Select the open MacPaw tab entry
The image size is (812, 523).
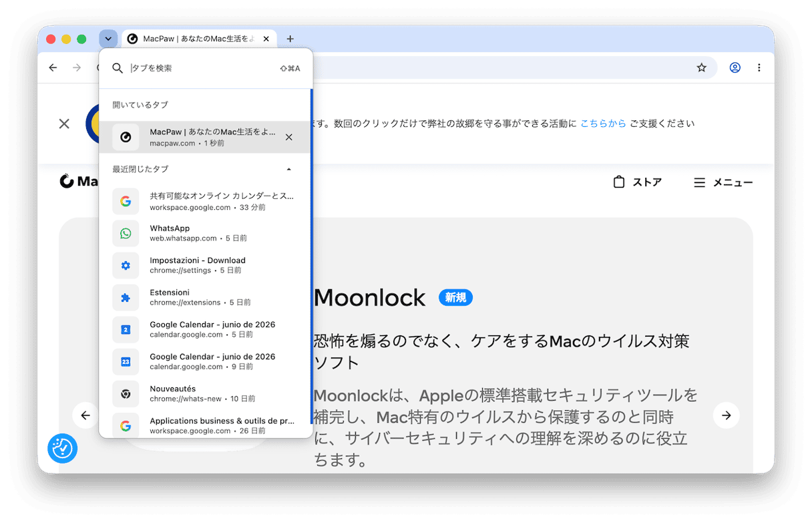click(x=204, y=137)
